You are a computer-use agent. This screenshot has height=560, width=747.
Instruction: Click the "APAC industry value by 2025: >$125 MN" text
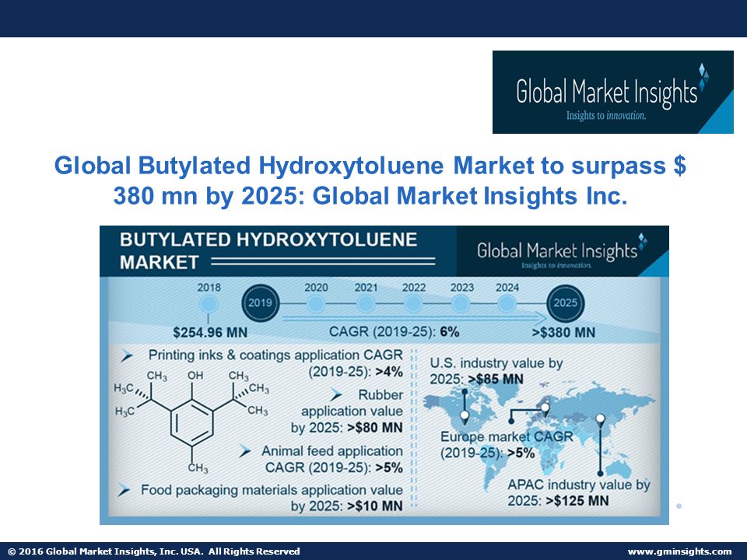[x=578, y=492]
